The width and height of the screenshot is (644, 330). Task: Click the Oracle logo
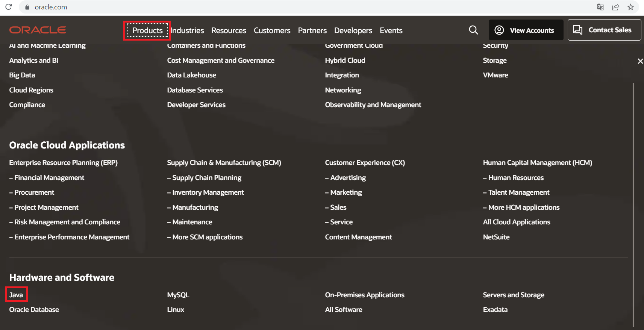pos(38,30)
